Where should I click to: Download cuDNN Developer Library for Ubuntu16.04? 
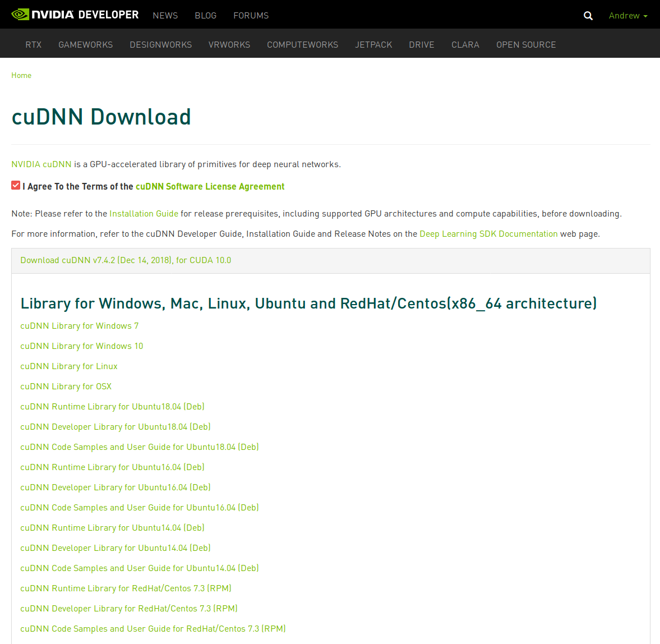116,487
